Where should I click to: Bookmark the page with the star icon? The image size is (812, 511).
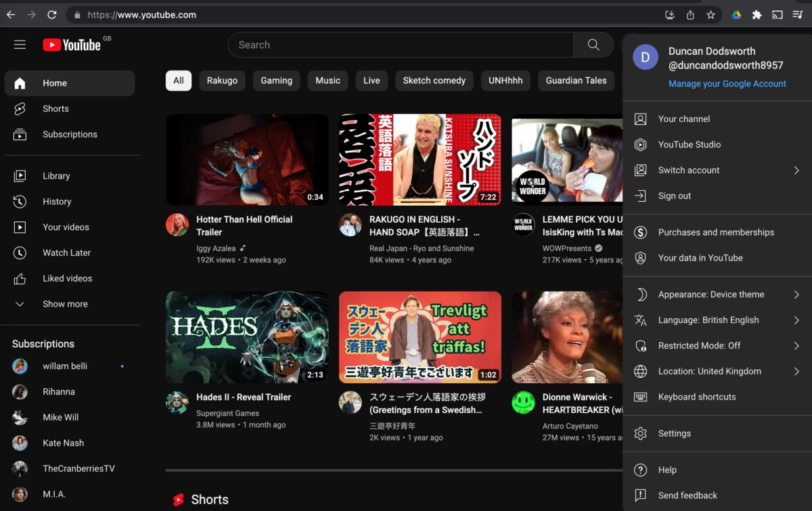(710, 14)
